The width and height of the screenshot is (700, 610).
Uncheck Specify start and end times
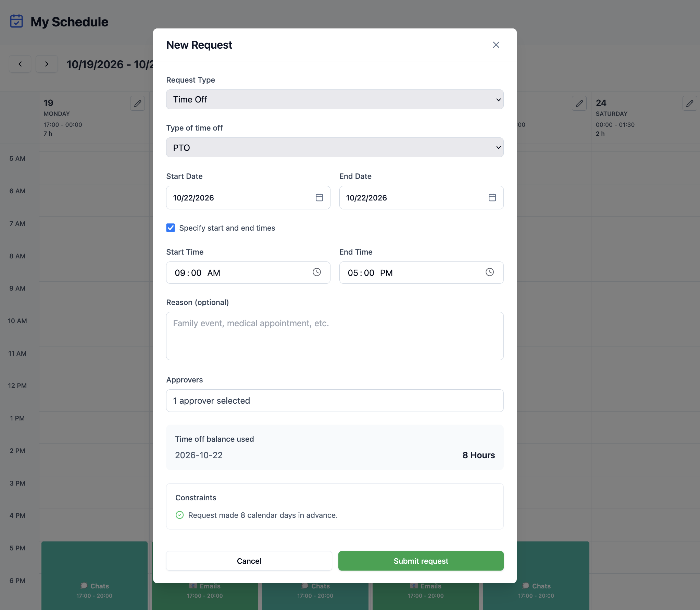point(171,228)
